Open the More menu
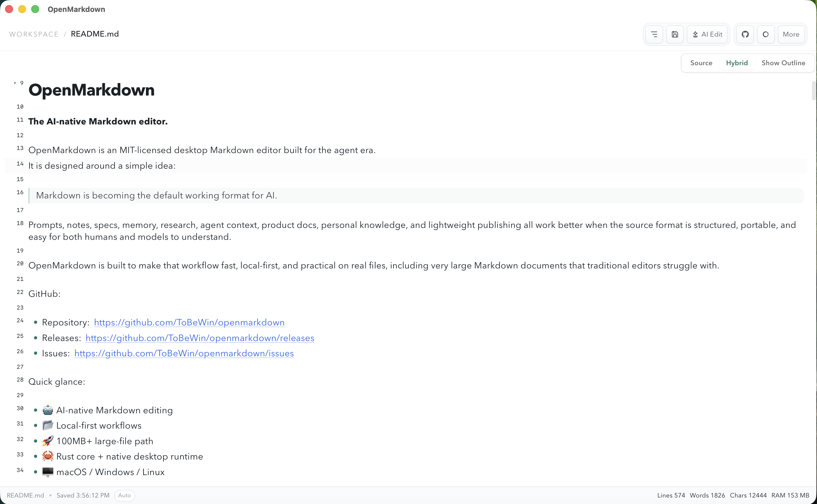Image resolution: width=817 pixels, height=504 pixels. point(791,34)
